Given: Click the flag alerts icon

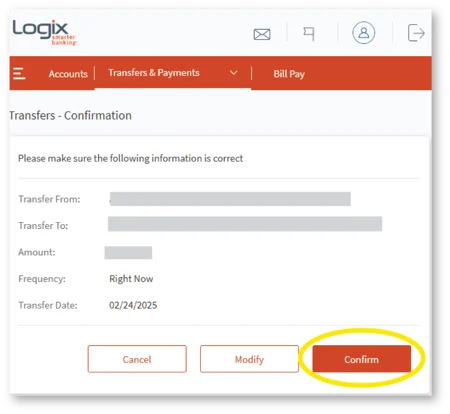Looking at the screenshot, I should 309,34.
